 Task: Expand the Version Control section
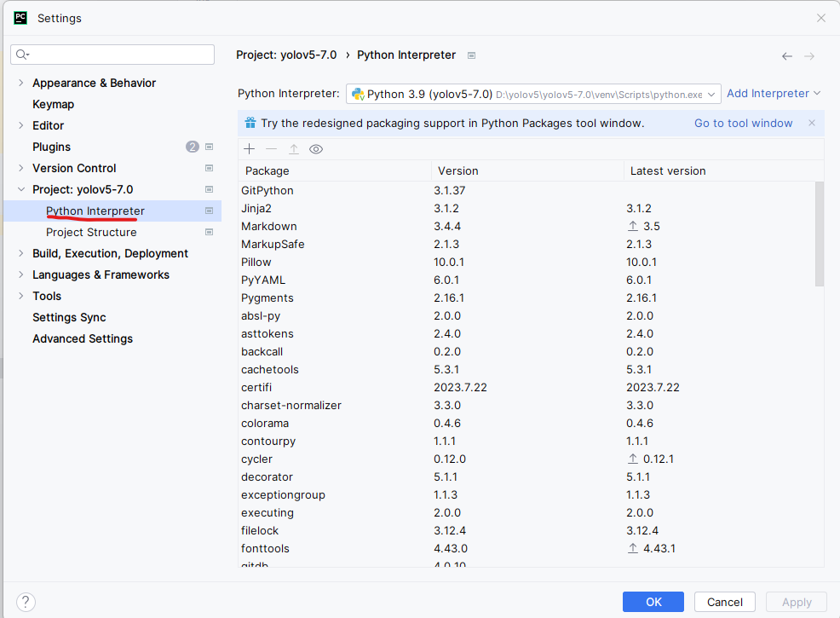pyautogui.click(x=21, y=168)
